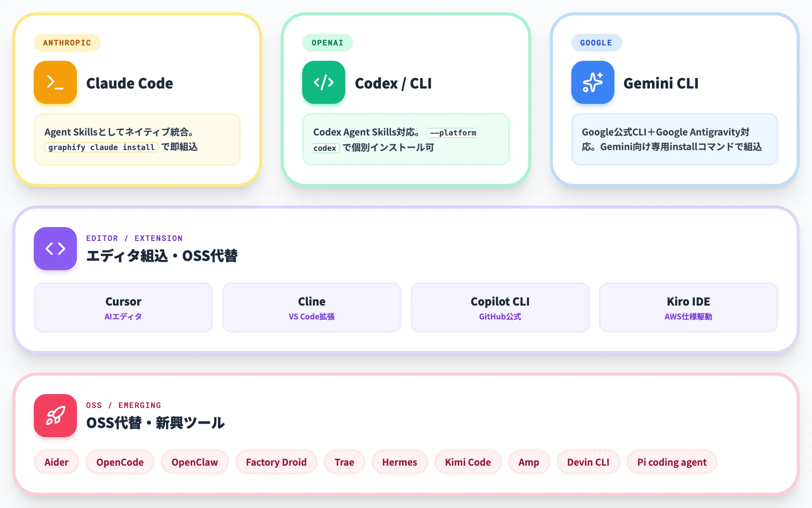
Task: Click the '--platform' code snippet
Action: pos(451,133)
